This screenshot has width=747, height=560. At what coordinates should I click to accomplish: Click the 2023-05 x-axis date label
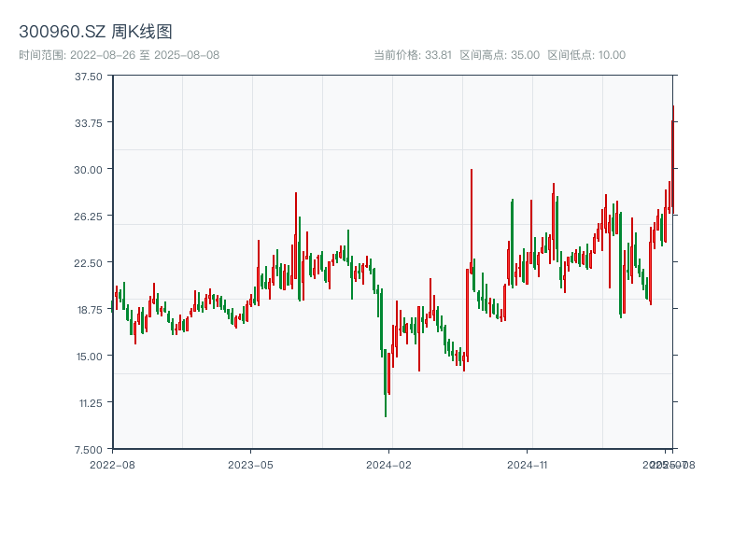251,464
